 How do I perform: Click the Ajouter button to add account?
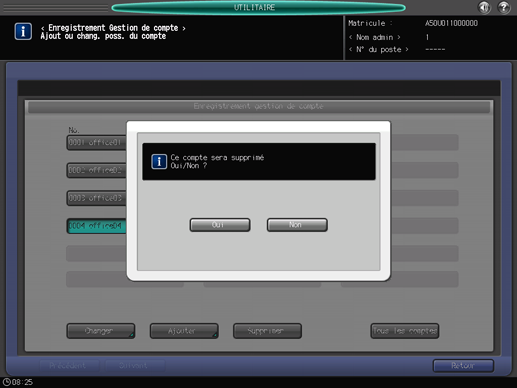184,331
